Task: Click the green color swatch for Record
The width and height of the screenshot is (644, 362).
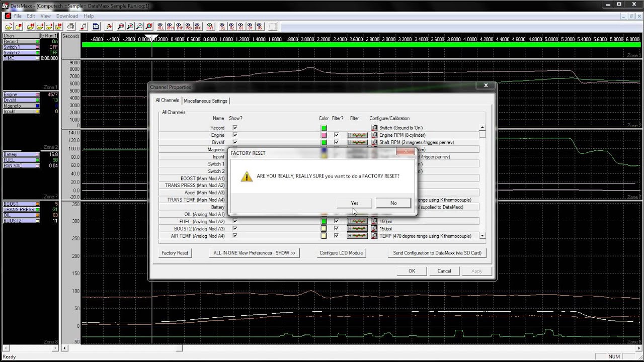Action: pos(324,128)
